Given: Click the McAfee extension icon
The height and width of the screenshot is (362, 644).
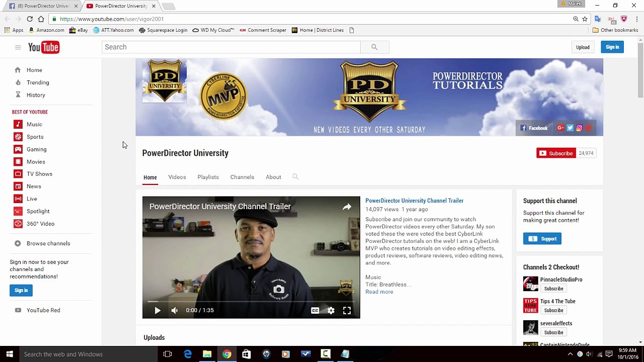Looking at the screenshot, I should (624, 19).
